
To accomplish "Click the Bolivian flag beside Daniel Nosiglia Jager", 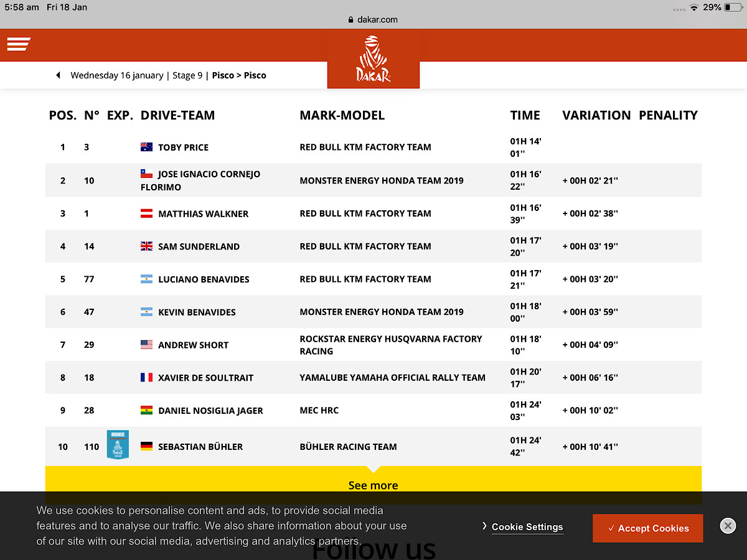I will click(146, 411).
